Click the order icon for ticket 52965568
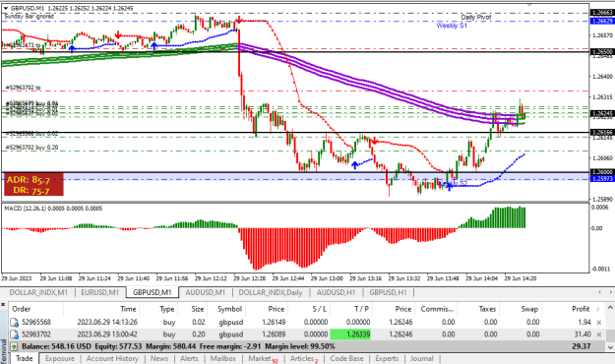Image resolution: width=615 pixels, height=364 pixels. point(14,323)
